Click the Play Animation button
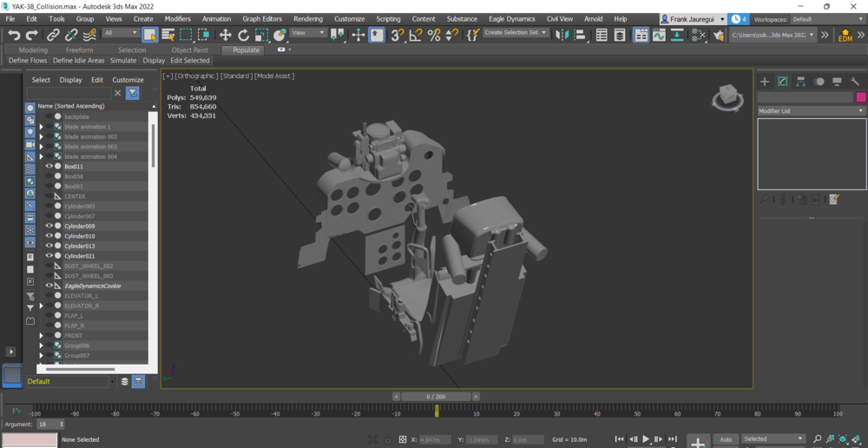 pos(646,439)
